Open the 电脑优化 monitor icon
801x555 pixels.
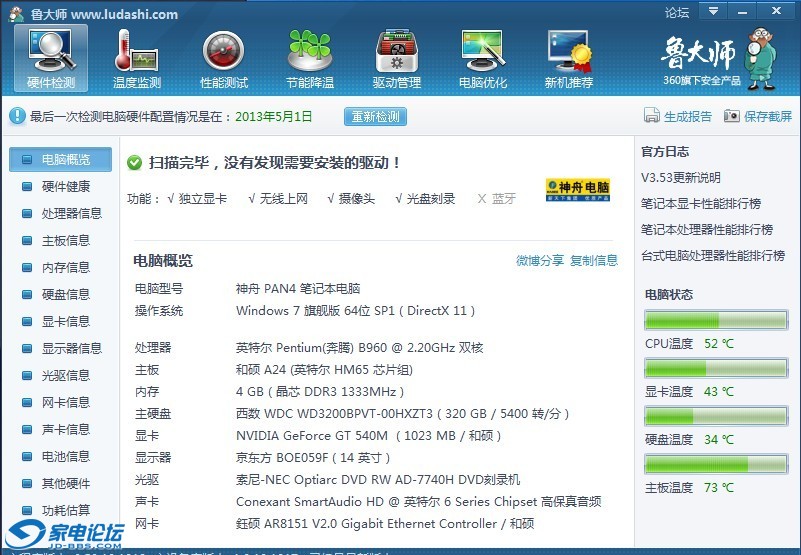coord(483,58)
